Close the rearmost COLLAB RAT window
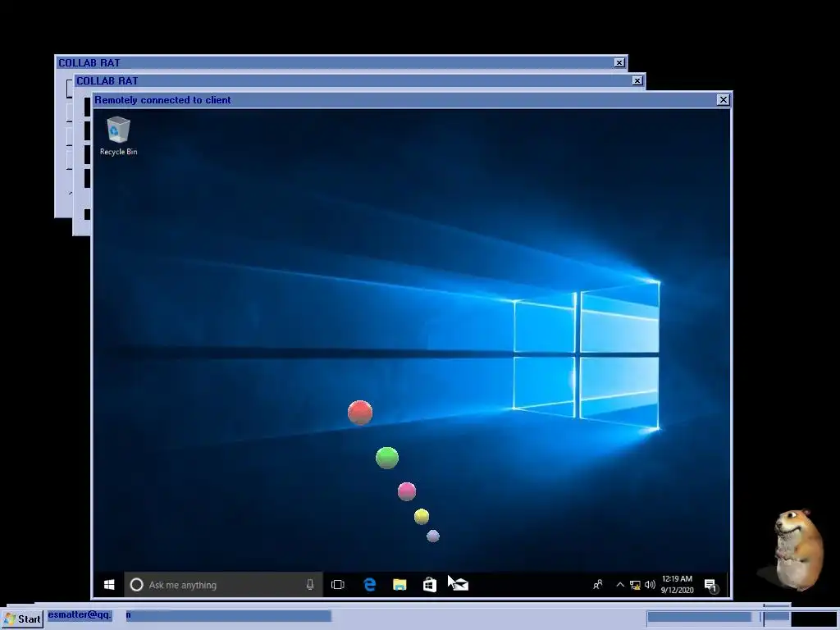The image size is (840, 630). [619, 62]
